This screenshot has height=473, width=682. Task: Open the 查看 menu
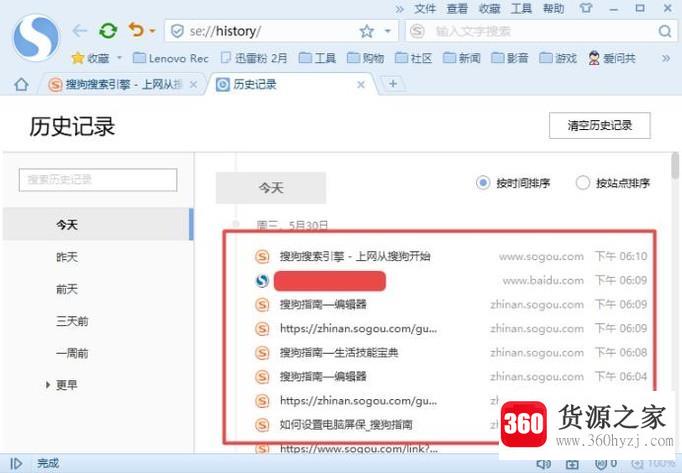click(x=457, y=8)
